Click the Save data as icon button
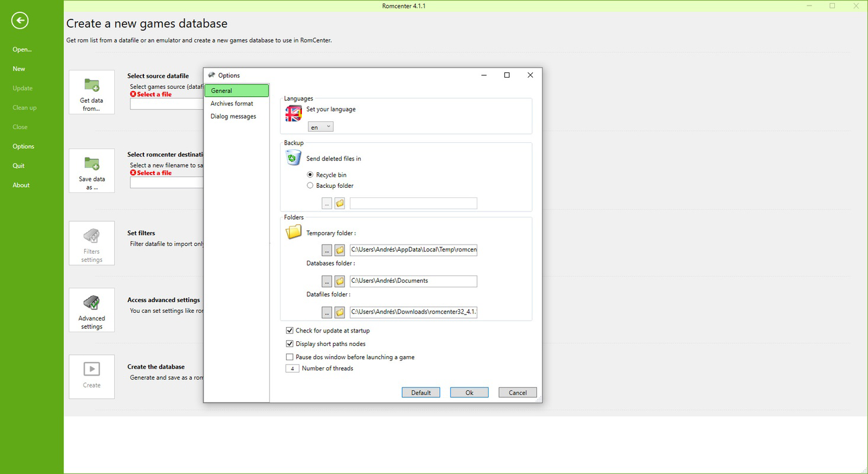 pos(92,171)
